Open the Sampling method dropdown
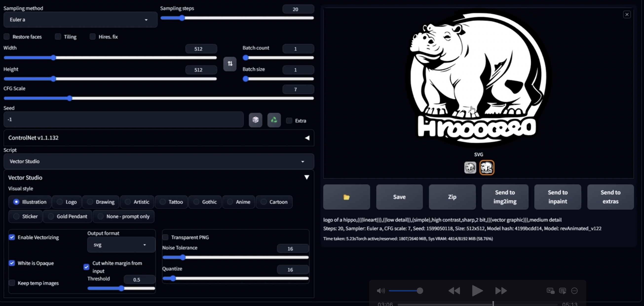644x306 pixels. tap(80, 20)
